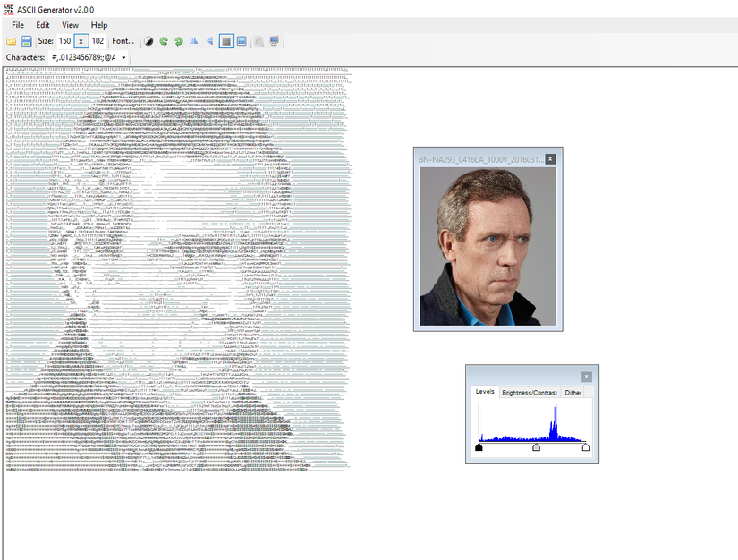Rotate the image clockwise
Viewport: 738px width, 560px height.
(178, 41)
